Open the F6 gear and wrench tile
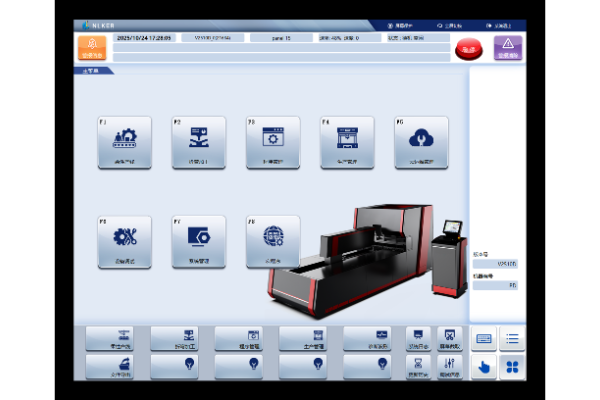This screenshot has height=400, width=600. (x=125, y=242)
